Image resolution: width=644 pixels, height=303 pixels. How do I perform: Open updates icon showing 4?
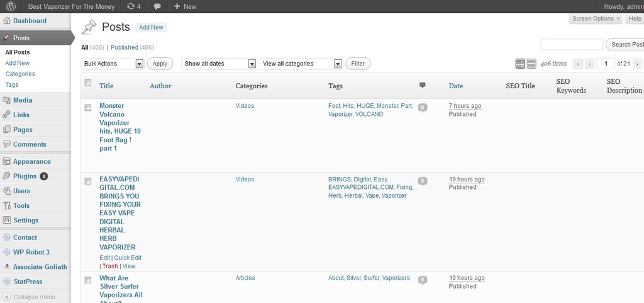134,6
